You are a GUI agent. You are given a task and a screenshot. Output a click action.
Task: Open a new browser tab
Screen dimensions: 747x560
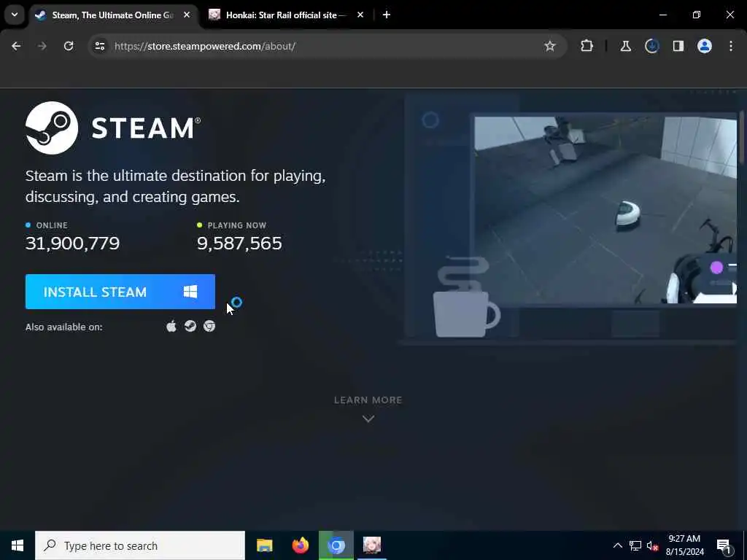tap(387, 15)
